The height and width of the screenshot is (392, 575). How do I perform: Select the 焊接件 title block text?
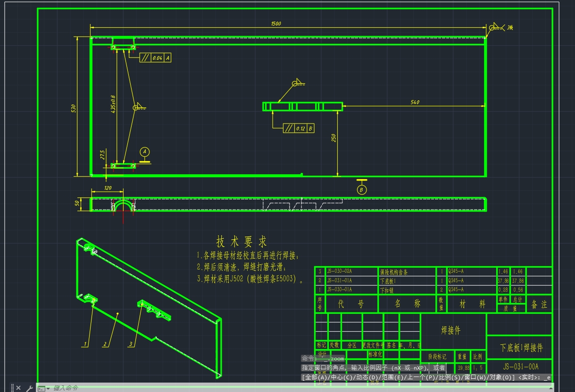pyautogui.click(x=450, y=330)
